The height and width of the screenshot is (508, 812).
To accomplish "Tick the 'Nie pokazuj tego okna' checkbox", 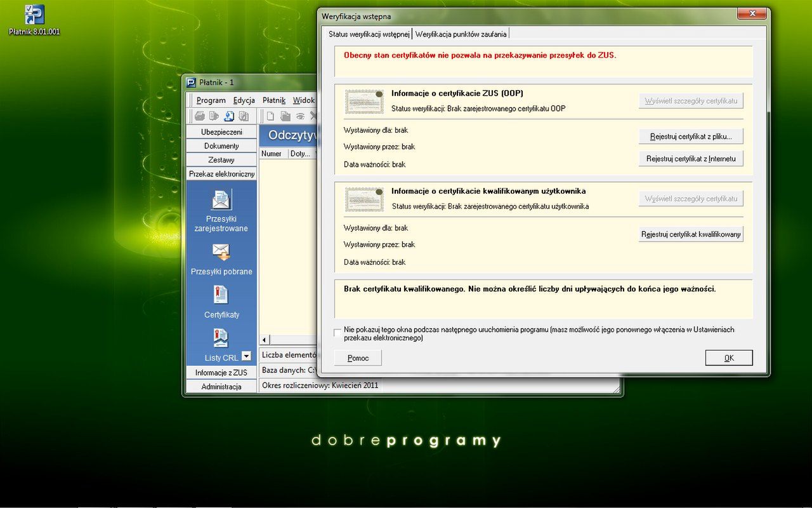I will pyautogui.click(x=337, y=333).
